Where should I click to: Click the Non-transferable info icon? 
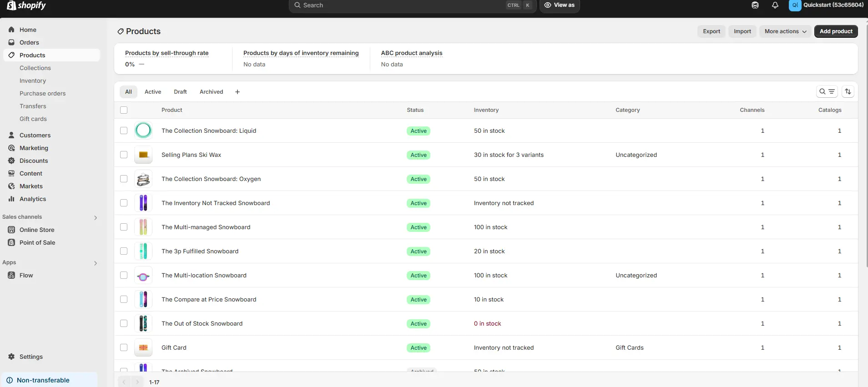pyautogui.click(x=10, y=380)
